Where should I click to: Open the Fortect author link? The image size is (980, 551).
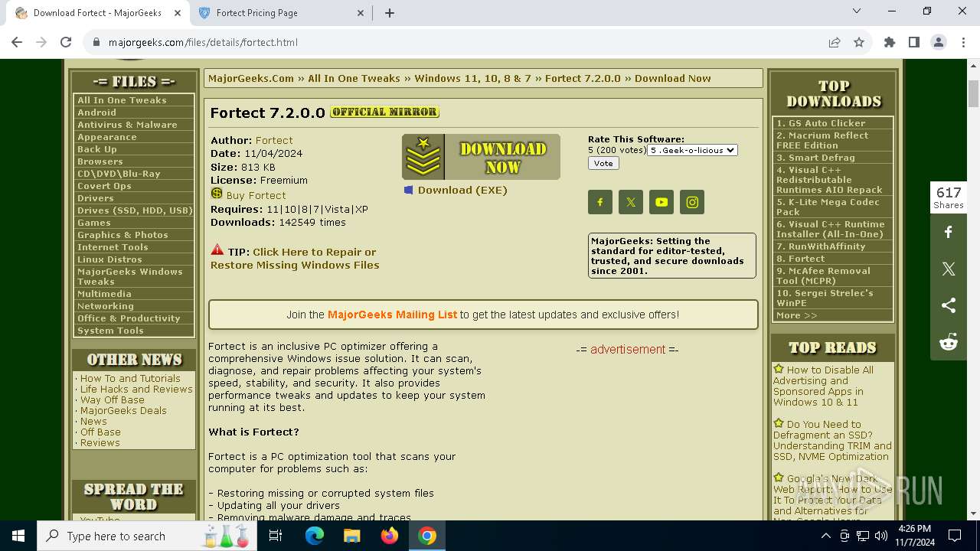274,140
